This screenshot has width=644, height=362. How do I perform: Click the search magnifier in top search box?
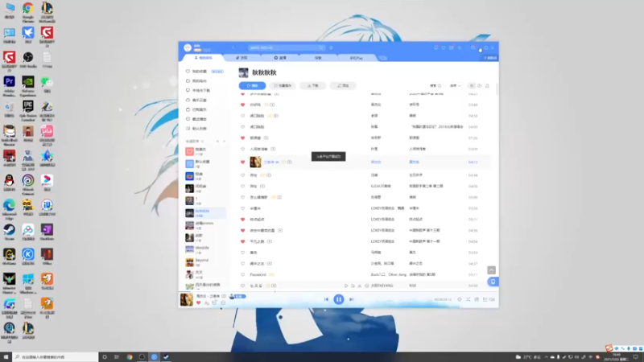[x=321, y=47]
